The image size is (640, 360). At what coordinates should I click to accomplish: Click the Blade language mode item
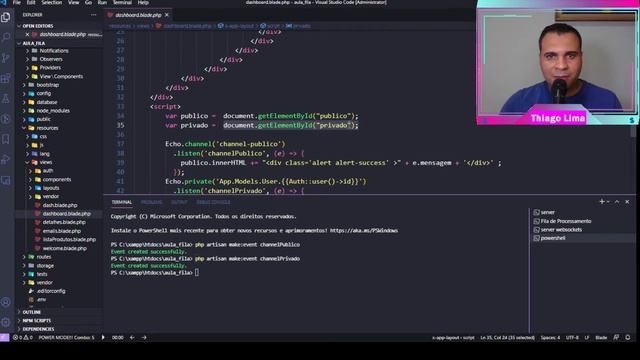coord(601,338)
